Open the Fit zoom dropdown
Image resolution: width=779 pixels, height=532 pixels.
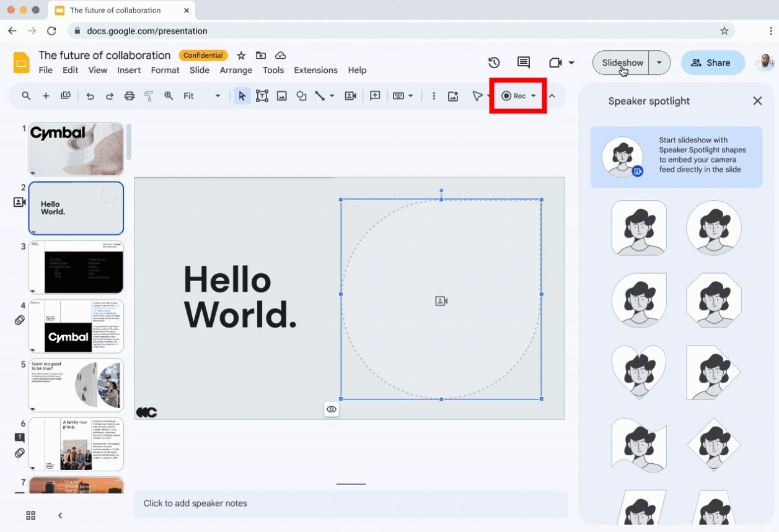[201, 96]
